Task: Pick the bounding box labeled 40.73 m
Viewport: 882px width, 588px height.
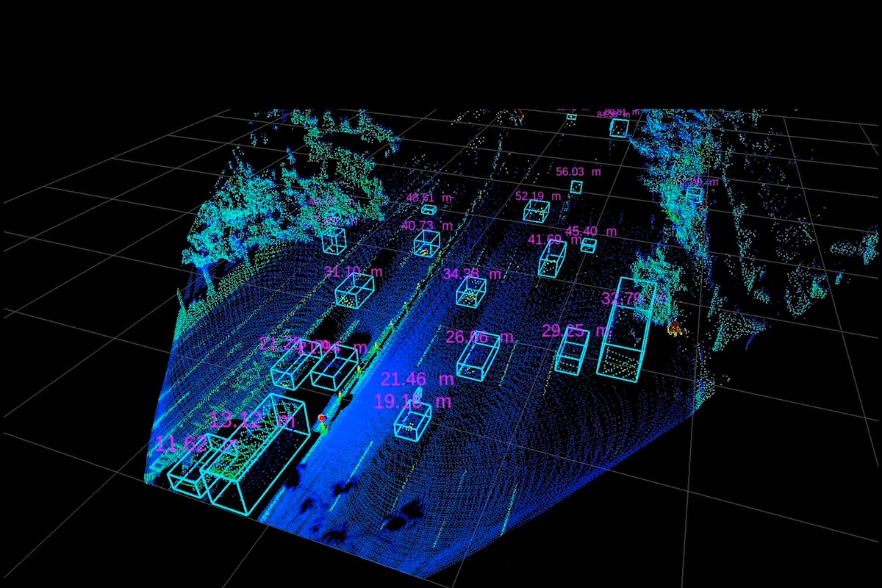Action: 426,243
